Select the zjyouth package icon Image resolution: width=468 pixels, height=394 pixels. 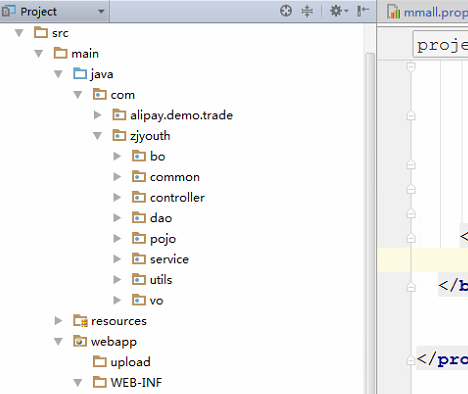119,135
